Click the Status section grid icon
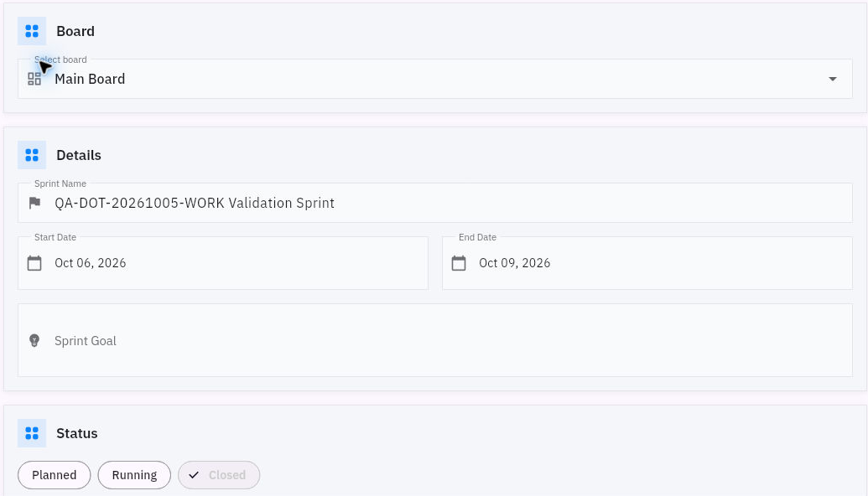The width and height of the screenshot is (868, 496). point(32,433)
